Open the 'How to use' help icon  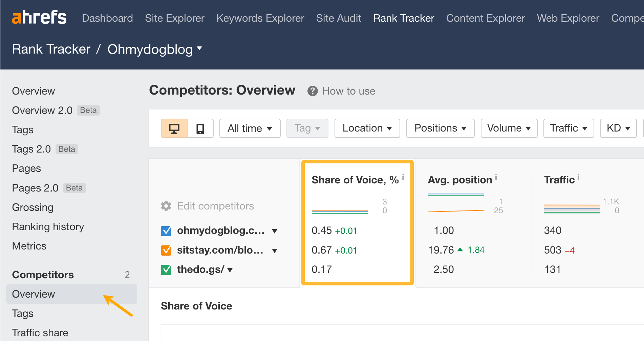(312, 91)
